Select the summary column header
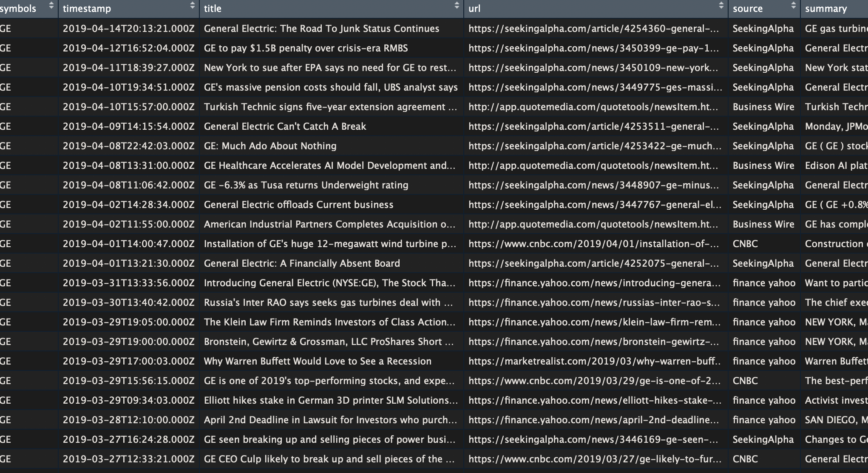This screenshot has width=868, height=473. 834,9
